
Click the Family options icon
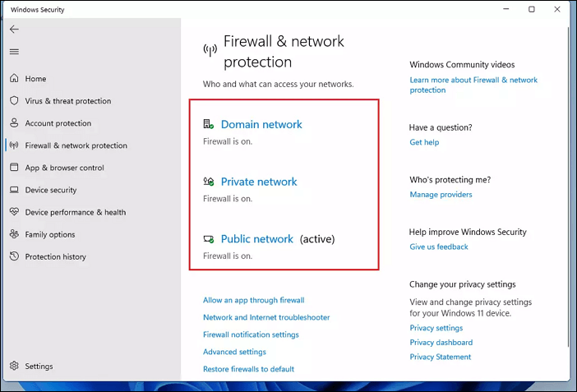(14, 233)
